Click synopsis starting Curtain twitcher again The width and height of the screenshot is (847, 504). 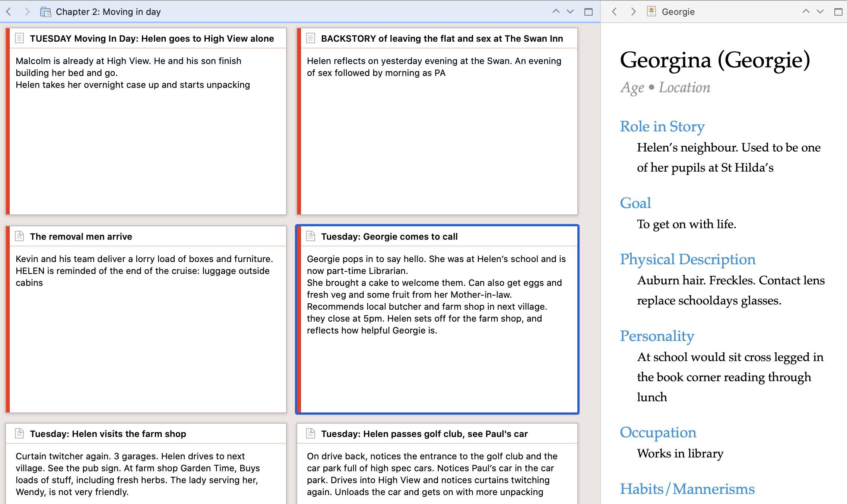click(x=138, y=474)
